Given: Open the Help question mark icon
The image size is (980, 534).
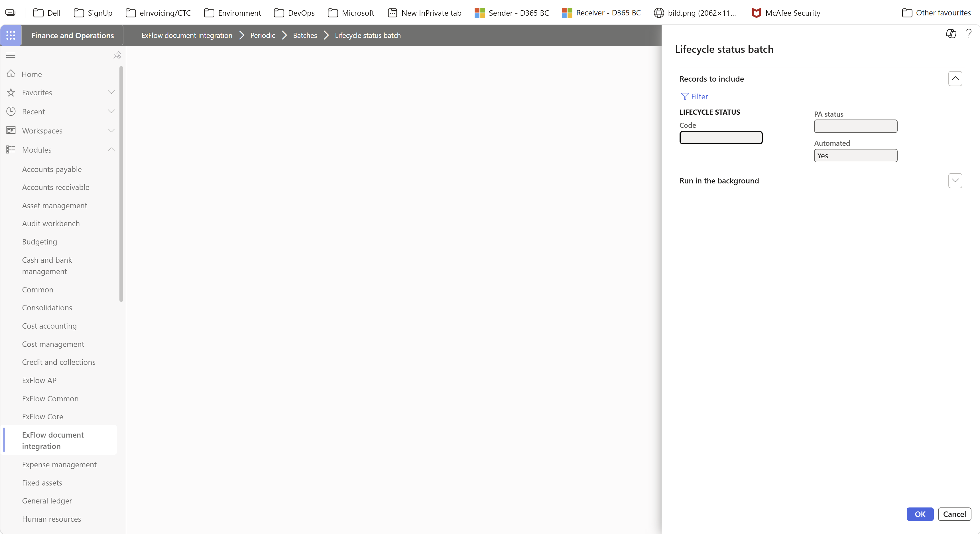Looking at the screenshot, I should [969, 34].
